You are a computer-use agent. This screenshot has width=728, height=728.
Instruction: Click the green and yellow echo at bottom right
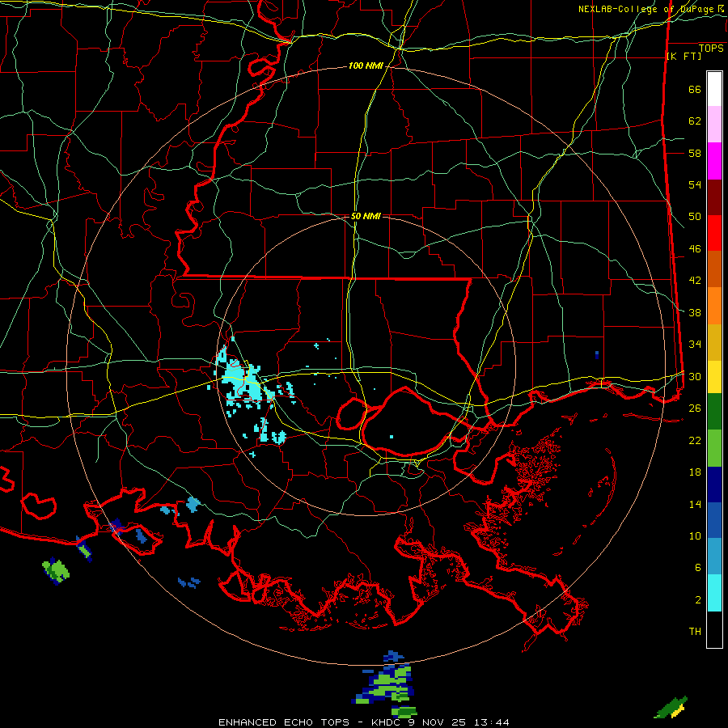click(x=671, y=707)
